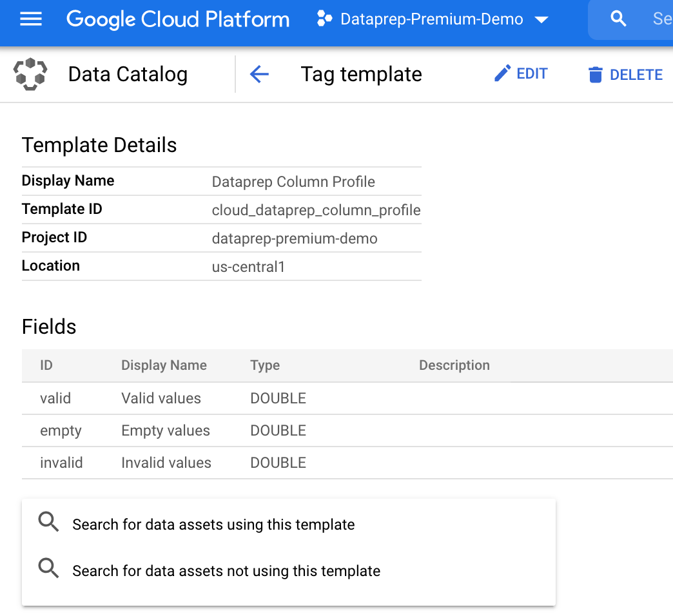Select the 'valid' field ID cell
The image size is (673, 616).
[x=55, y=398]
